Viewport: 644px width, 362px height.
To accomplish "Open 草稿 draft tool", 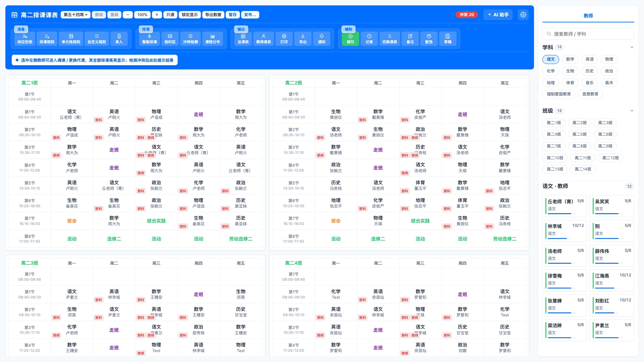I will tap(448, 39).
